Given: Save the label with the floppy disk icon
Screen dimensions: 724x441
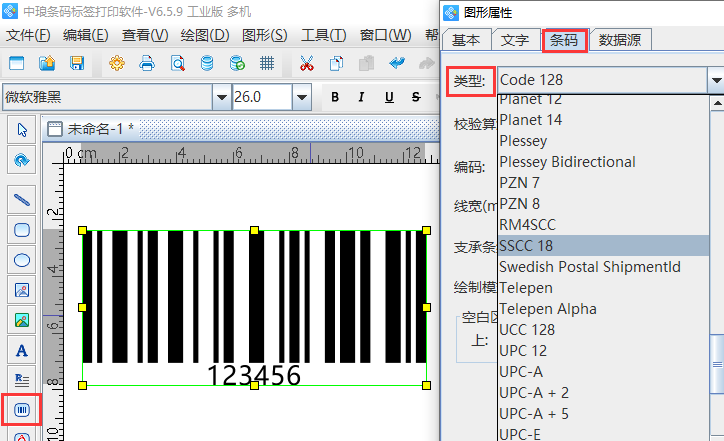Looking at the screenshot, I should pos(77,63).
